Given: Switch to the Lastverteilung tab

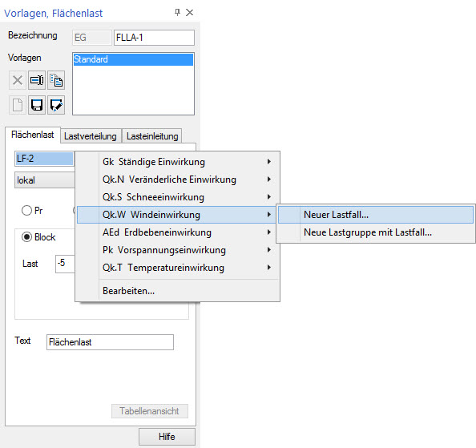Looking at the screenshot, I should click(91, 136).
